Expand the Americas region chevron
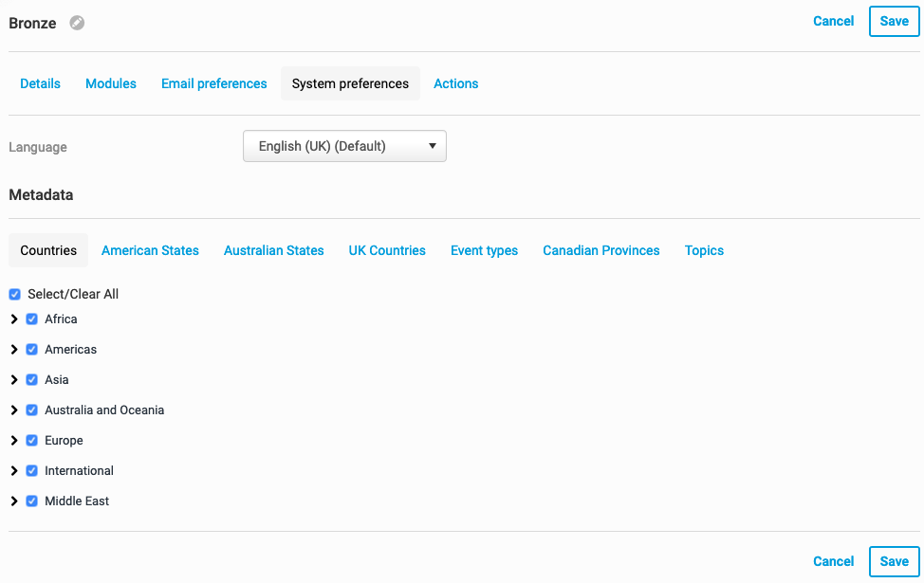Viewport: 924px width, 583px height. [14, 350]
